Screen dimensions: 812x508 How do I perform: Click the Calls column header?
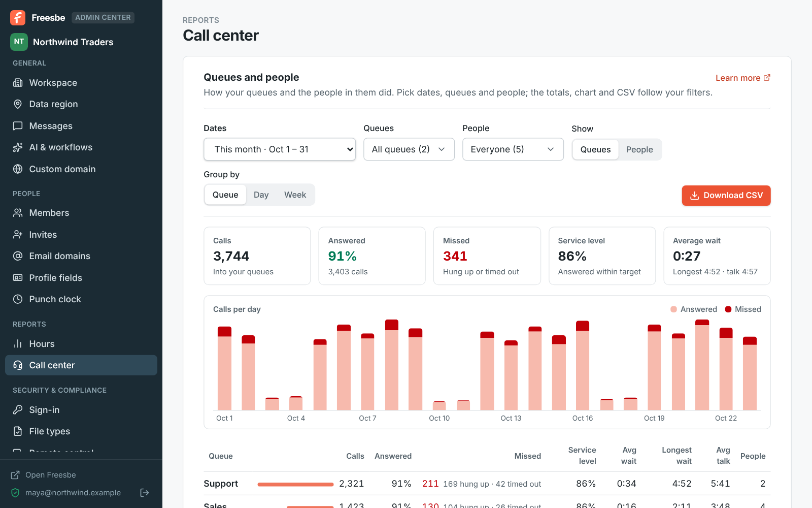355,456
